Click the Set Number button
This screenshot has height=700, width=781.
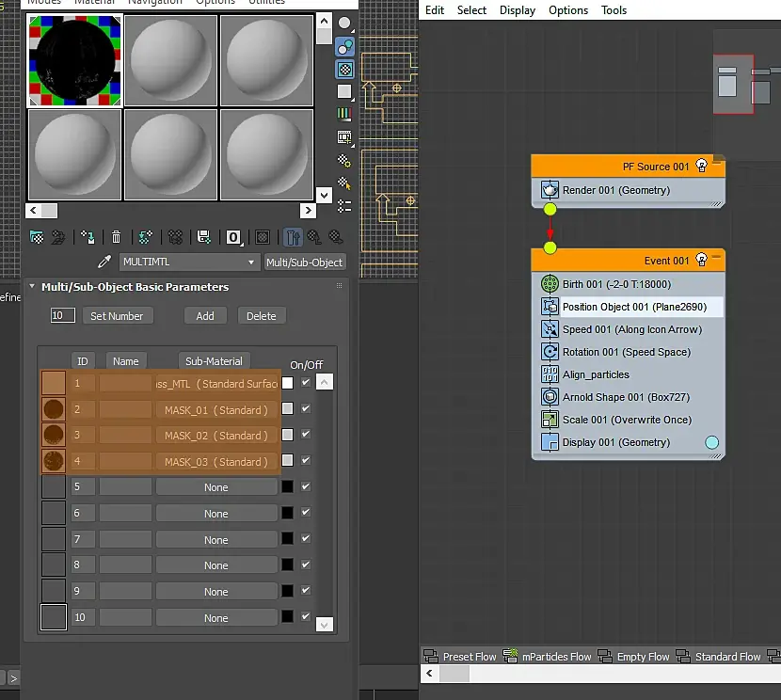click(x=117, y=316)
